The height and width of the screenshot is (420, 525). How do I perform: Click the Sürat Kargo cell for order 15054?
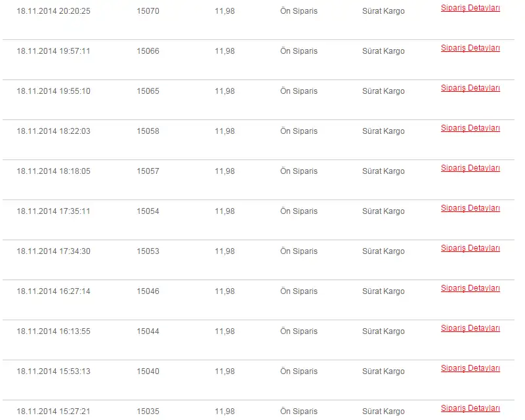tap(383, 211)
